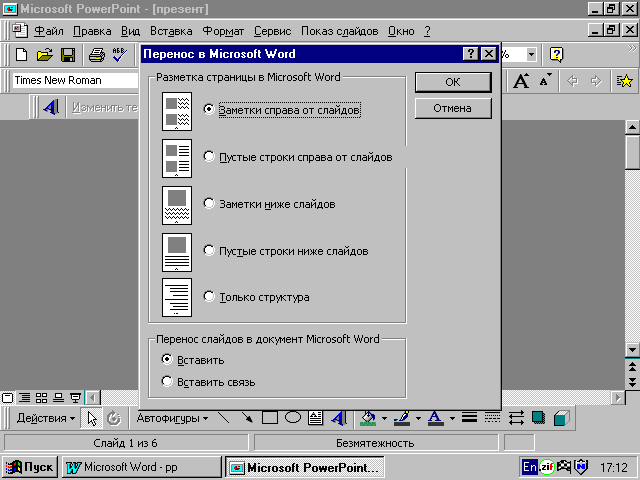The image size is (640, 480).
Task: Open a file with the folder icon
Action: coord(44,54)
